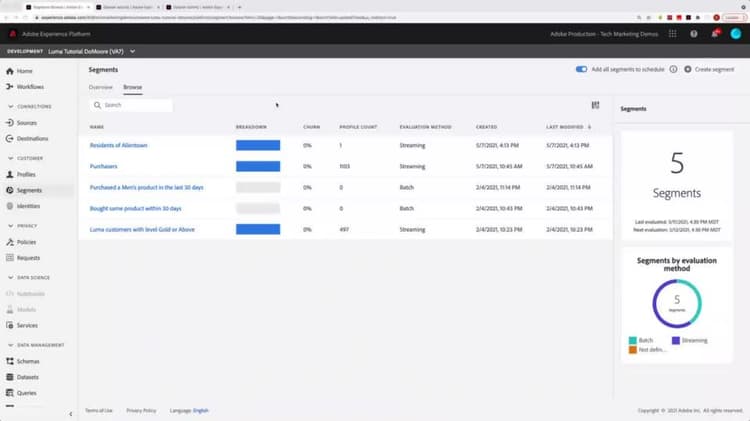This screenshot has width=750, height=421.
Task: Open Requests in the sidebar
Action: click(x=23, y=258)
